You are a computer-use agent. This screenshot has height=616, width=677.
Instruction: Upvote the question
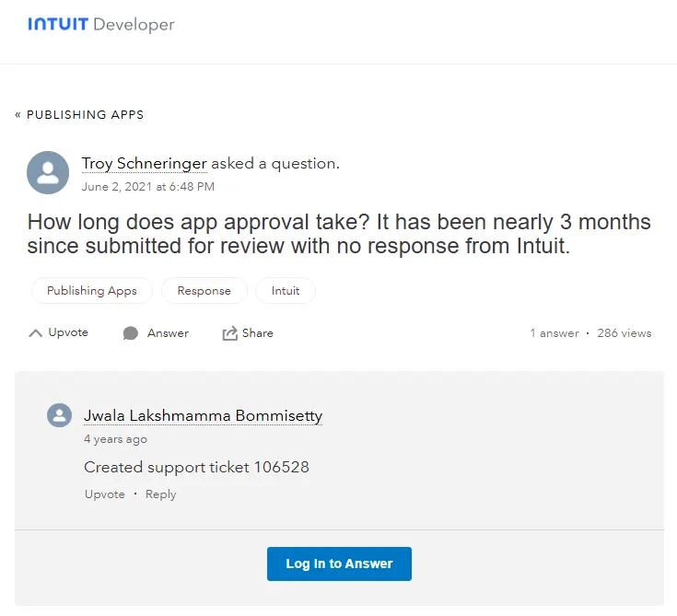pyautogui.click(x=68, y=332)
